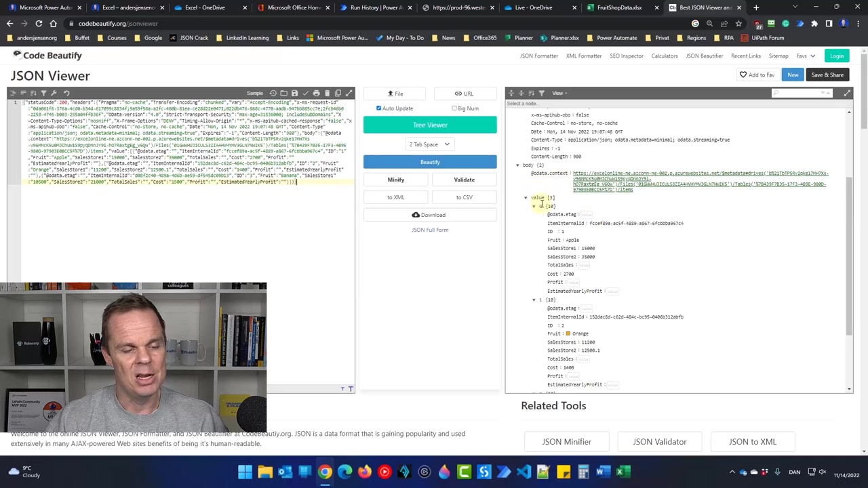Click the undo icon in the input editor
868x488 pixels.
66,93
